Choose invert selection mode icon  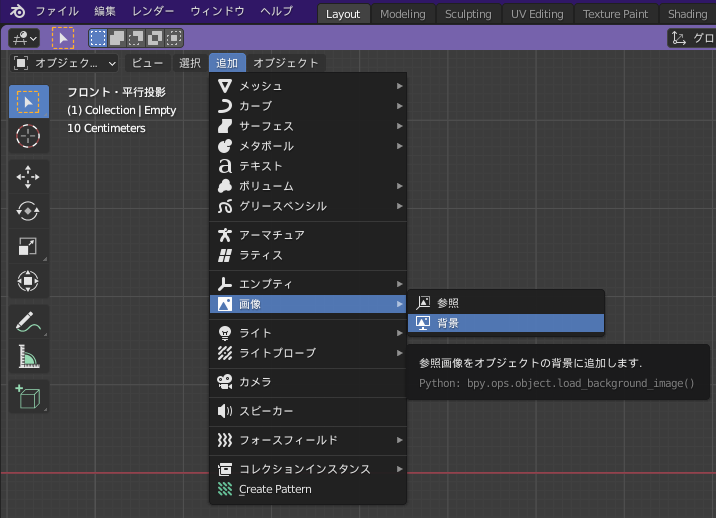(x=155, y=38)
